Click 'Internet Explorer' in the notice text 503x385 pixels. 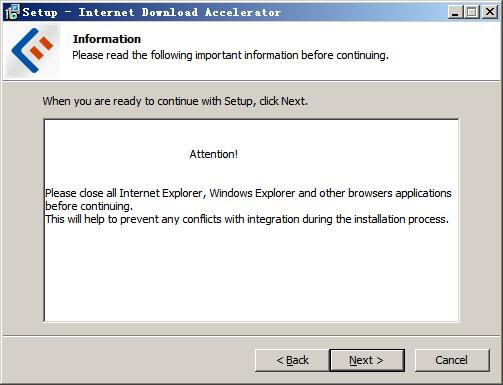point(161,193)
